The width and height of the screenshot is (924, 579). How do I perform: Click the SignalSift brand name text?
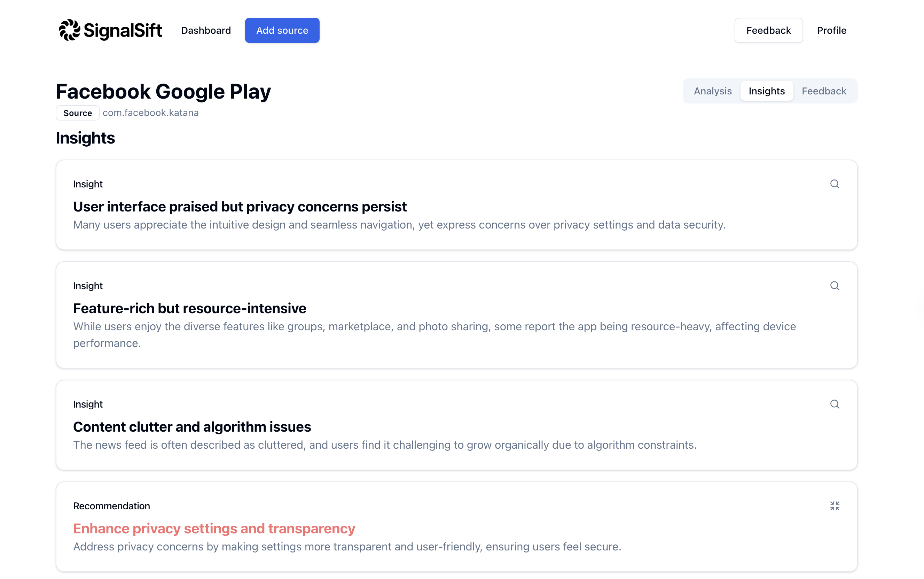tap(123, 31)
